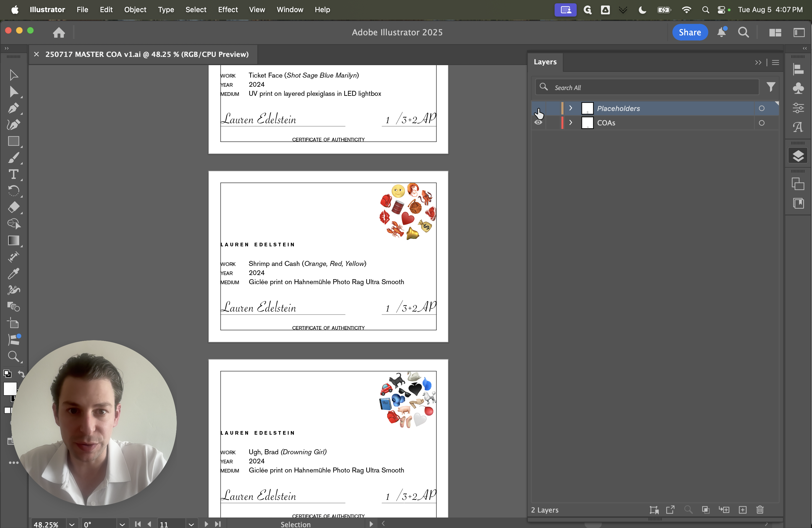The width and height of the screenshot is (812, 528).
Task: Jump to last artboard button
Action: click(218, 524)
